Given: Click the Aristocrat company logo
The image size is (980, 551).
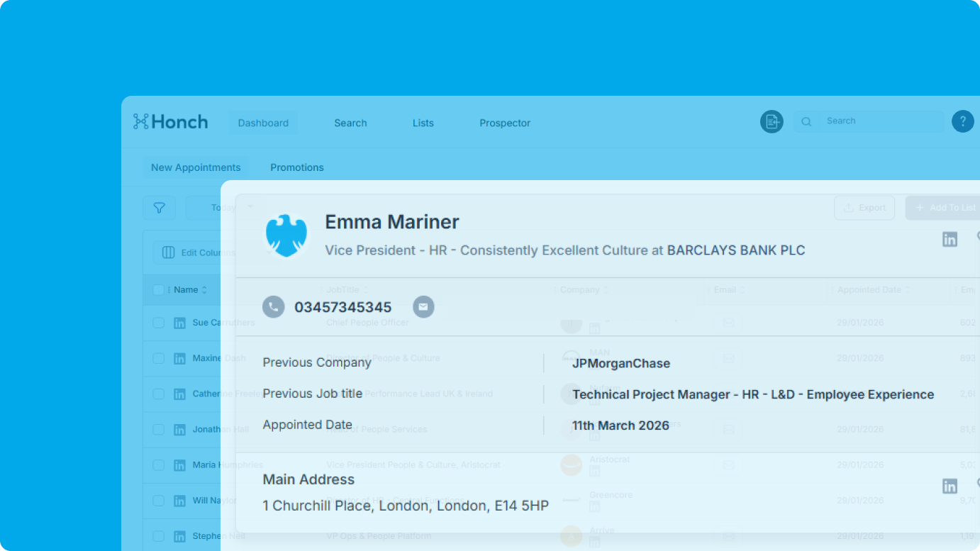Looking at the screenshot, I should [571, 465].
